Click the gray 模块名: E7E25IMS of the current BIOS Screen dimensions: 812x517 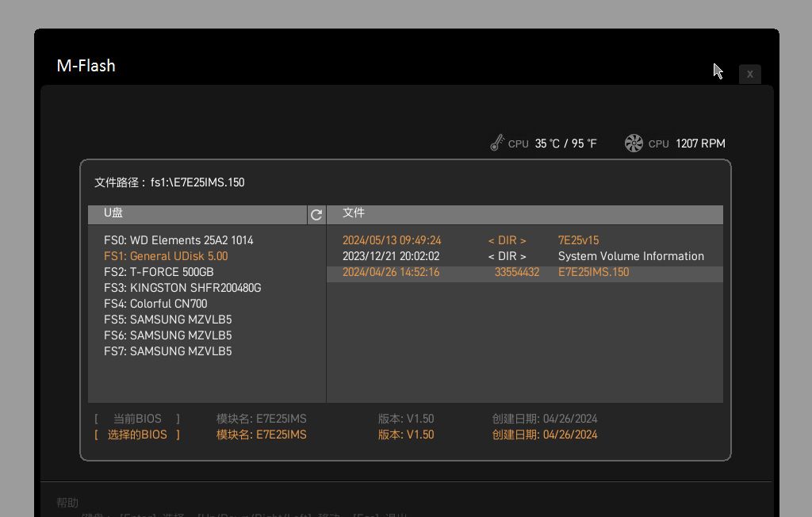point(262,419)
